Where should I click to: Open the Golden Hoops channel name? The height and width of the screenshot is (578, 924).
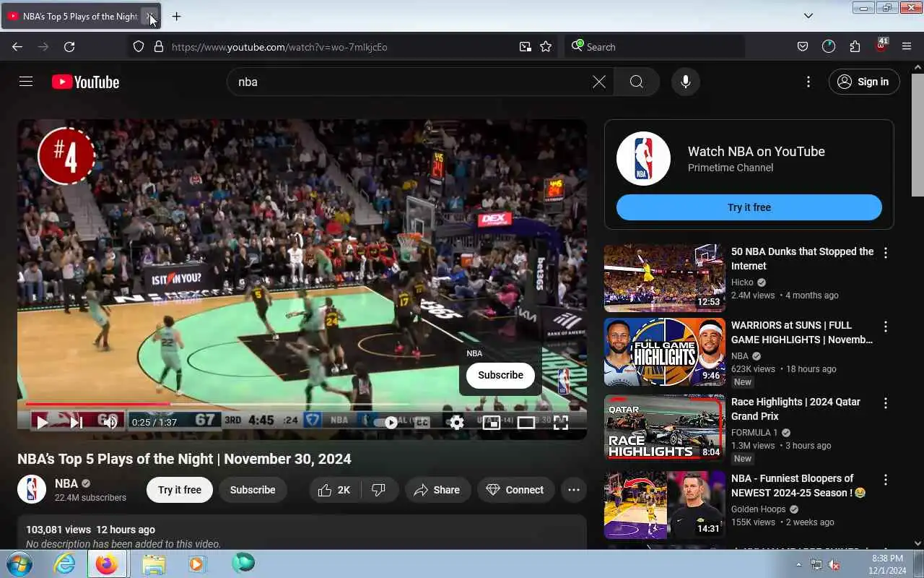point(758,509)
